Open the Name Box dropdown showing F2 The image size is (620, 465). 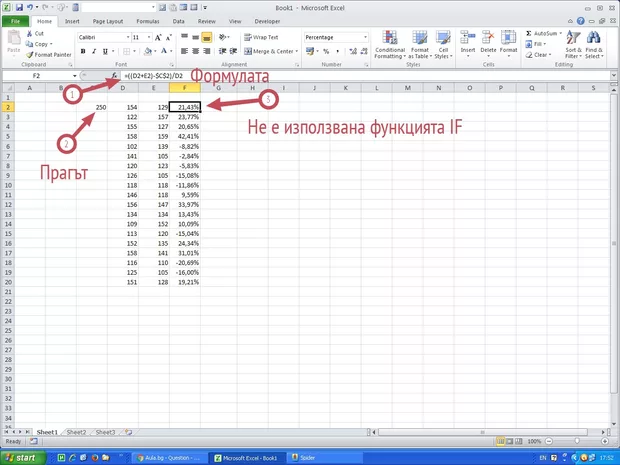tap(73, 76)
